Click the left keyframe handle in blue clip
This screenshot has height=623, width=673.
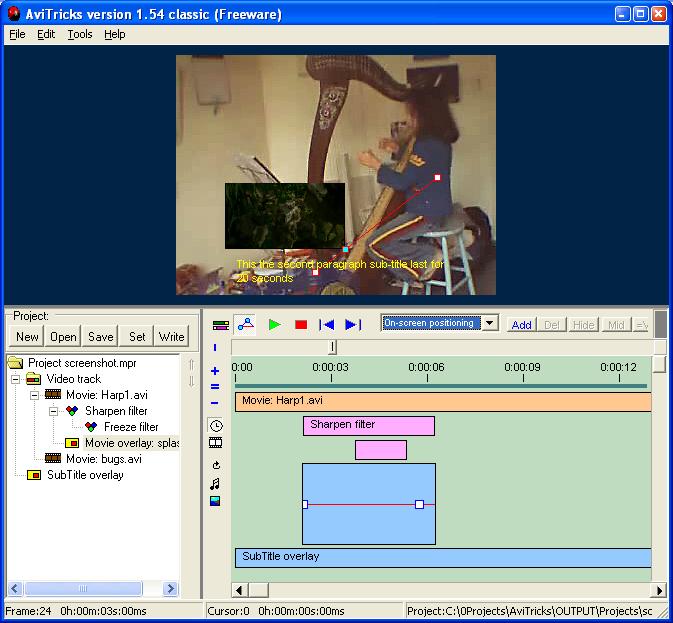pyautogui.click(x=305, y=504)
